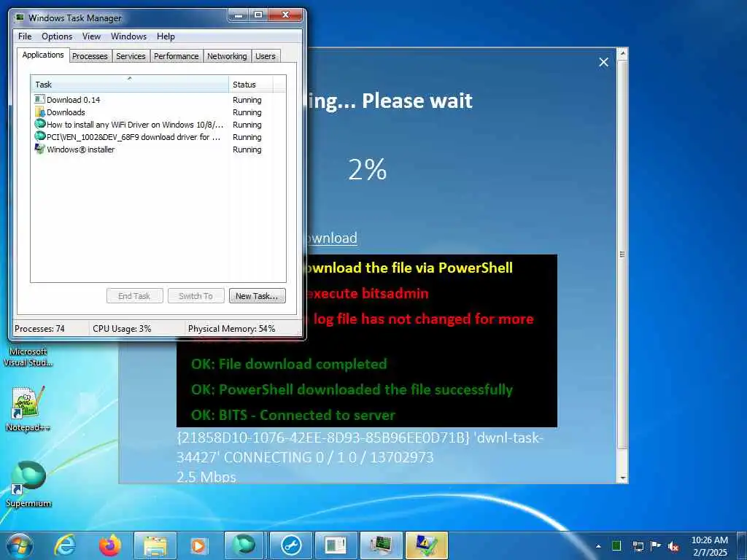Open the View menu
The width and height of the screenshot is (747, 560).
click(x=91, y=36)
